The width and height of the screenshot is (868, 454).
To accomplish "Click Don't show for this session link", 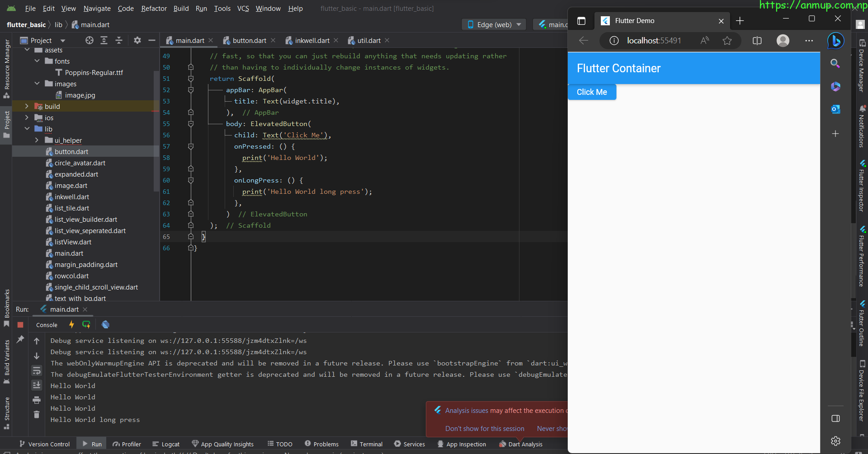I will [x=485, y=429].
